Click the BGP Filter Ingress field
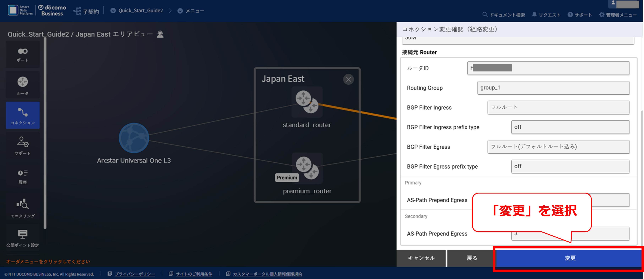Screen dimensions: 644x279 pyautogui.click(x=558, y=107)
